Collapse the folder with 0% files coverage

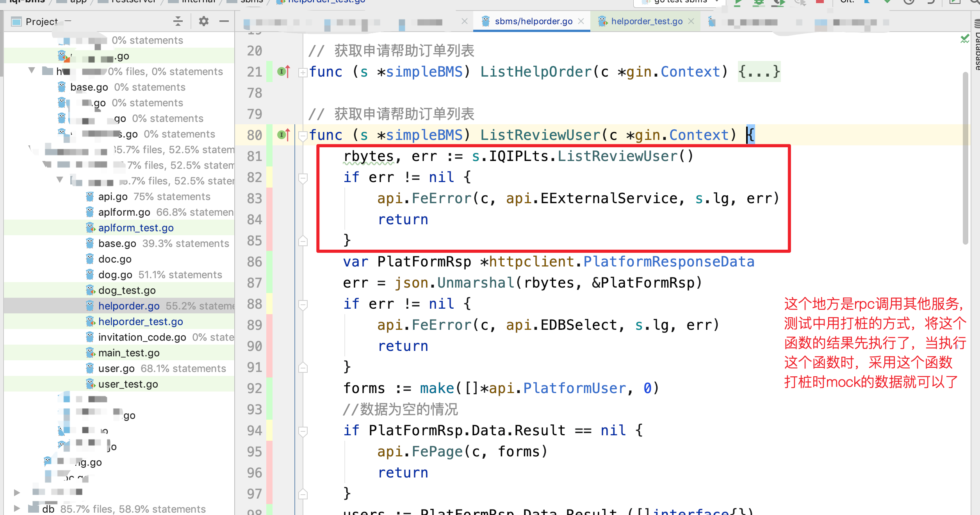[x=32, y=71]
